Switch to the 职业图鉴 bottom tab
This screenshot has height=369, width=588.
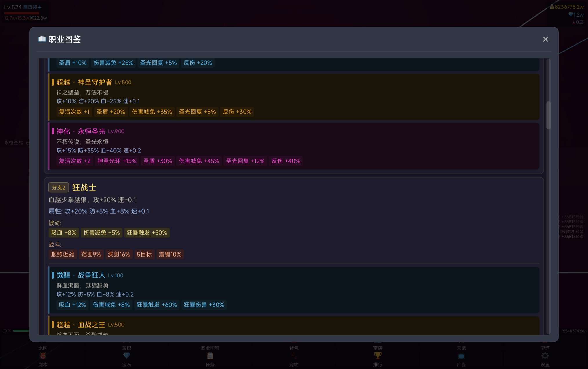click(x=210, y=348)
